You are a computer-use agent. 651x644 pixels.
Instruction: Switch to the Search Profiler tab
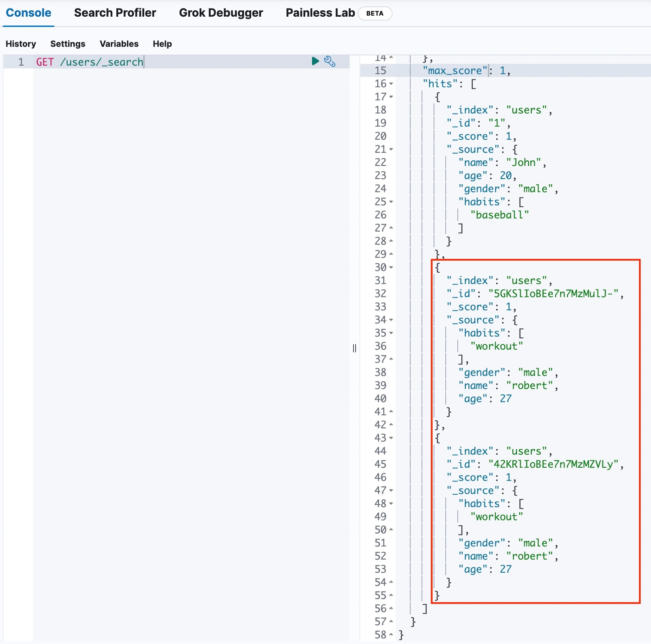coord(115,13)
